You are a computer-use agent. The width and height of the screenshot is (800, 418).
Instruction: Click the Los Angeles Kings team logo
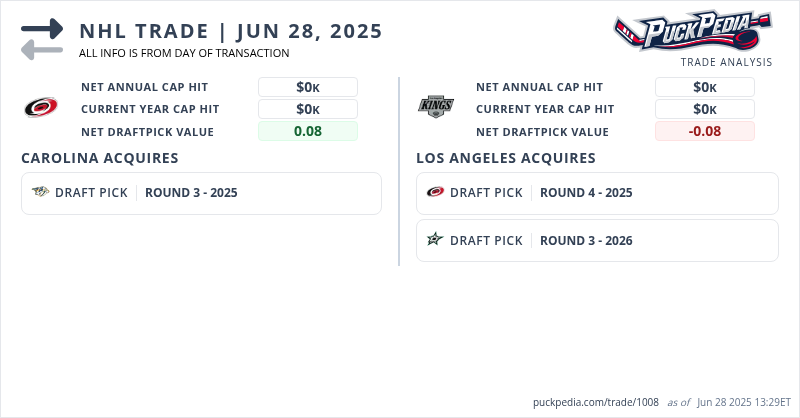(436, 106)
